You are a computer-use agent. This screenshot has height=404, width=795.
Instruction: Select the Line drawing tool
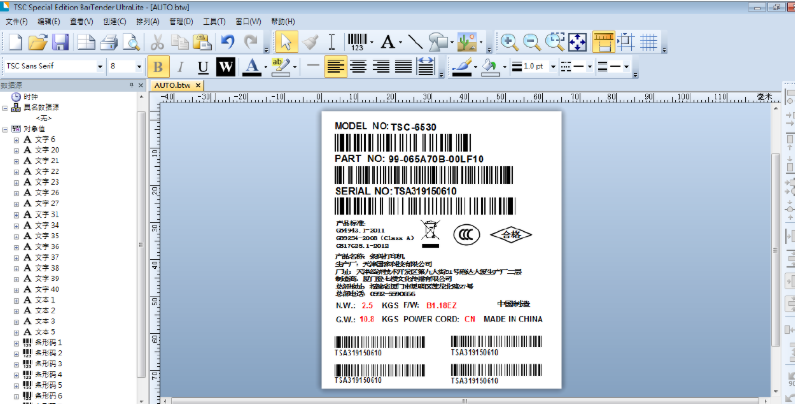[x=414, y=42]
